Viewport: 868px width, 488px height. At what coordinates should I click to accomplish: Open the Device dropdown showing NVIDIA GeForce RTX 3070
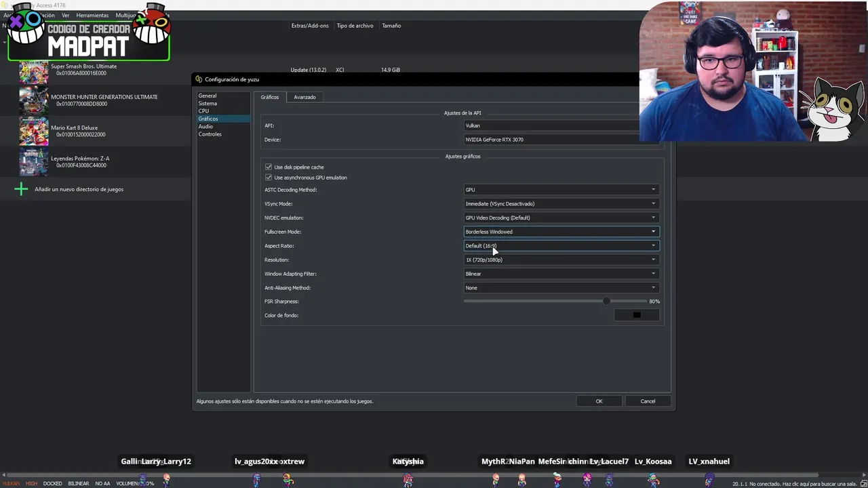(x=561, y=140)
